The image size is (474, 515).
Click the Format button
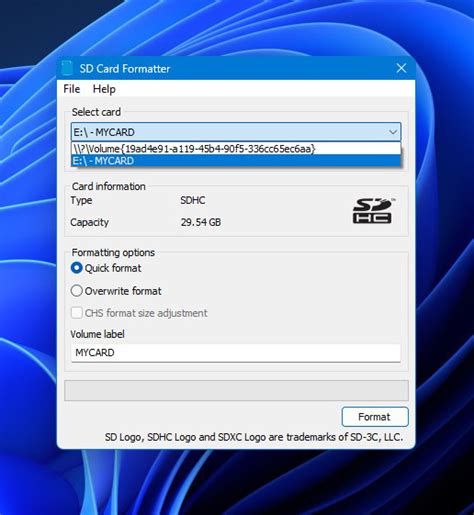pyautogui.click(x=375, y=417)
